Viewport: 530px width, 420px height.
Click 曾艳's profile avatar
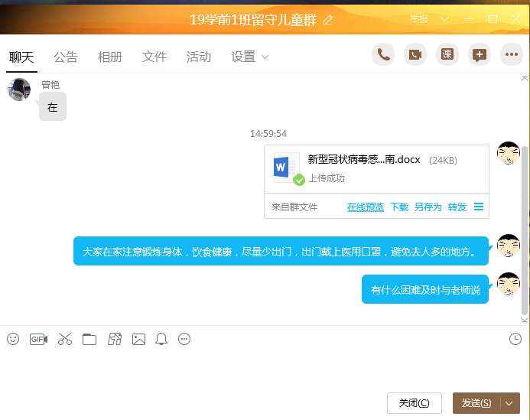pyautogui.click(x=19, y=90)
